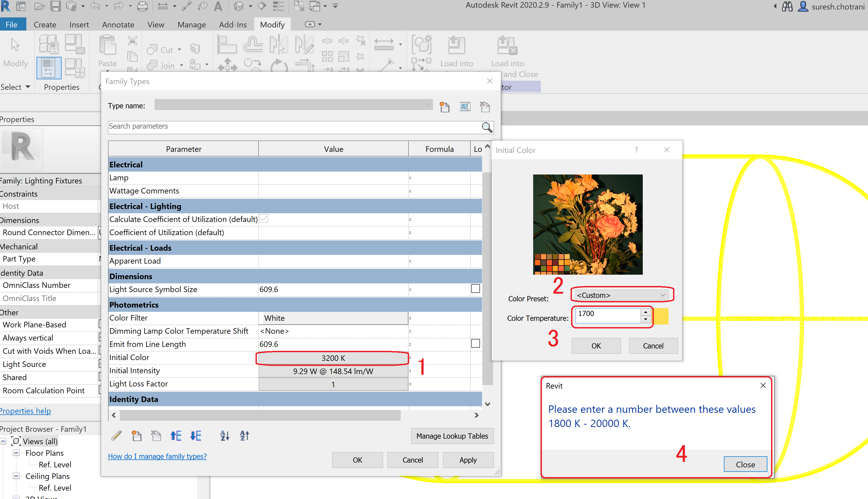868x499 pixels.
Task: Open the How do I manage family types link
Action: click(x=157, y=456)
